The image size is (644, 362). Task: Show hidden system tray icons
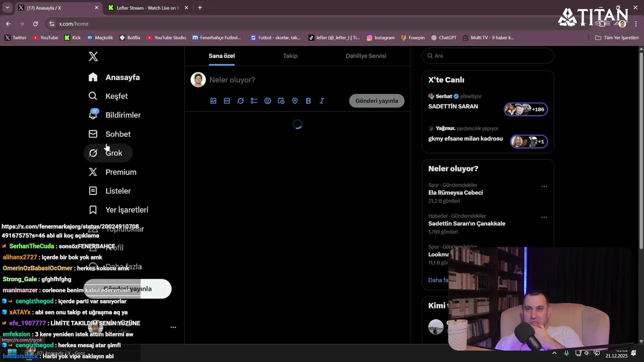[554, 353]
